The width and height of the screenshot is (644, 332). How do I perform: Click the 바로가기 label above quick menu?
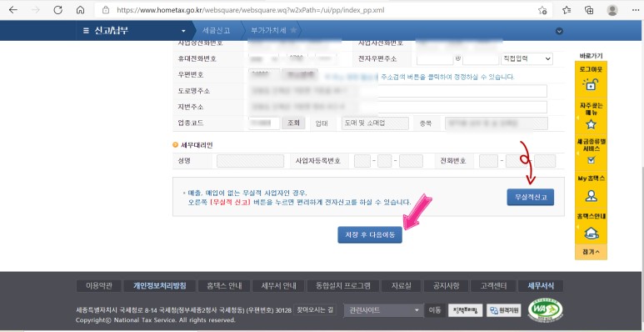[591, 57]
